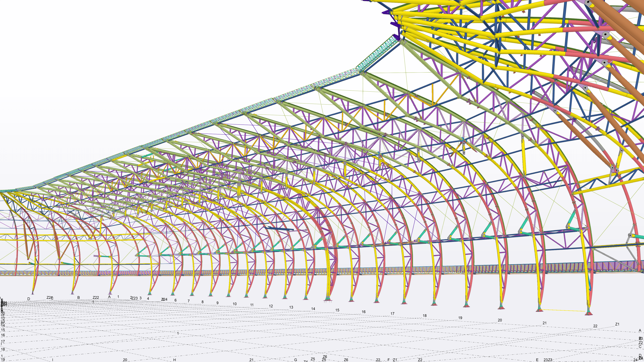
Task: Click grid line label G
Action: point(296,360)
